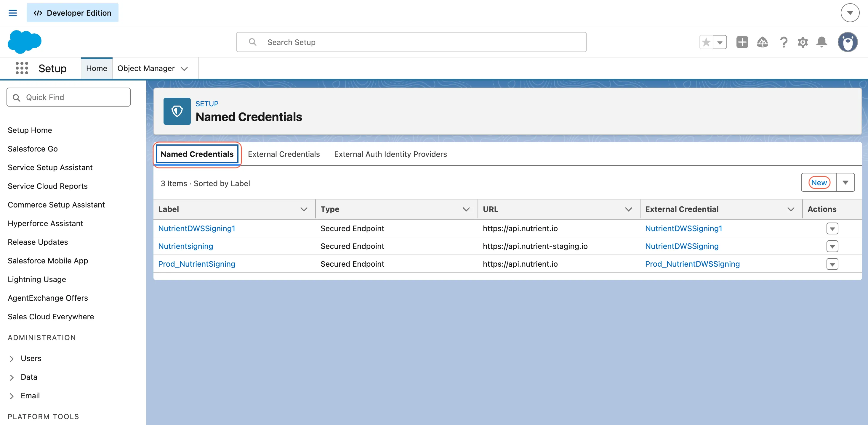Open the Nutrientsigning label link
This screenshot has width=868, height=425.
pos(185,246)
